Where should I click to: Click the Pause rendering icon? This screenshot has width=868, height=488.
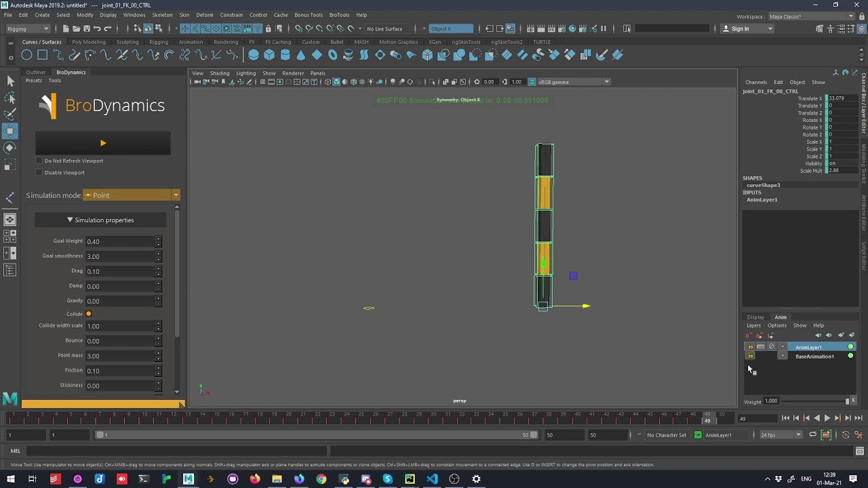click(604, 28)
